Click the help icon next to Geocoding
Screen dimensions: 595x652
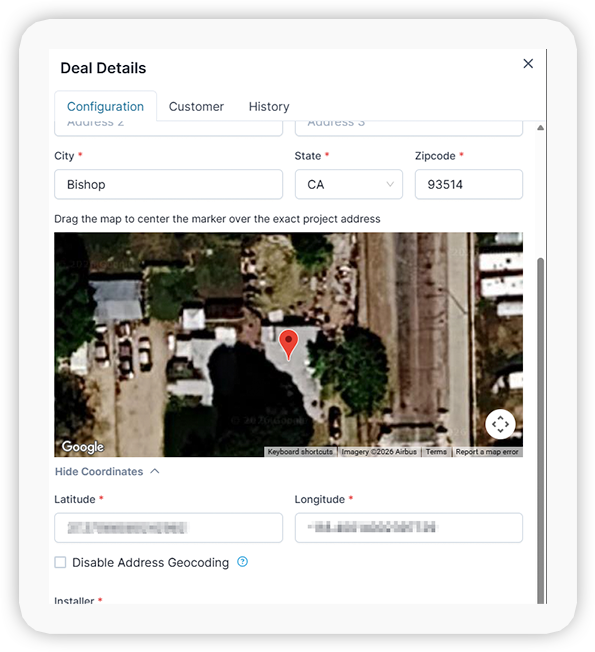click(x=242, y=562)
